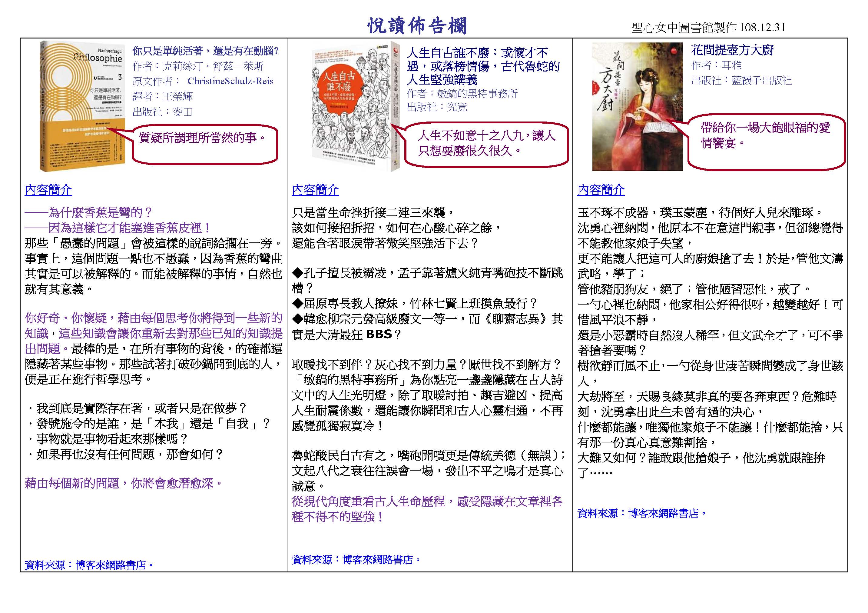Open the Philosophie book cover image
The height and width of the screenshot is (613, 868).
82,106
